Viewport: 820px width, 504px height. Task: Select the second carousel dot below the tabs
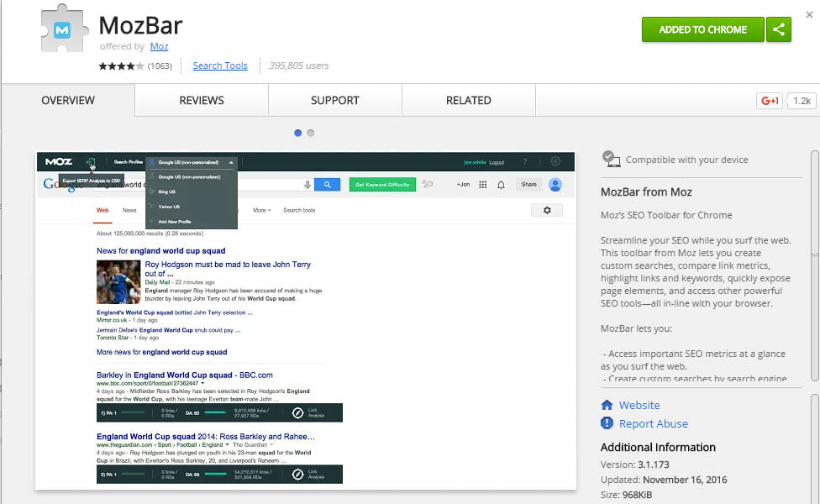pyautogui.click(x=311, y=133)
